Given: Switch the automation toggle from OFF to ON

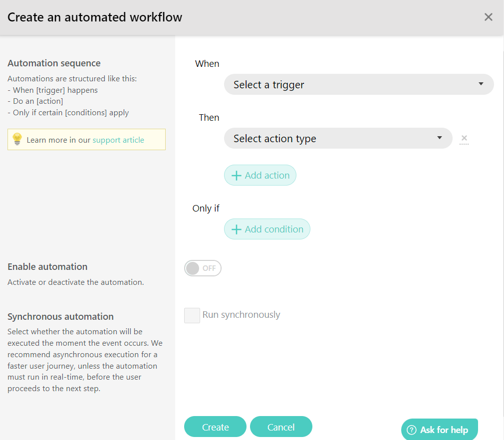Looking at the screenshot, I should point(203,268).
